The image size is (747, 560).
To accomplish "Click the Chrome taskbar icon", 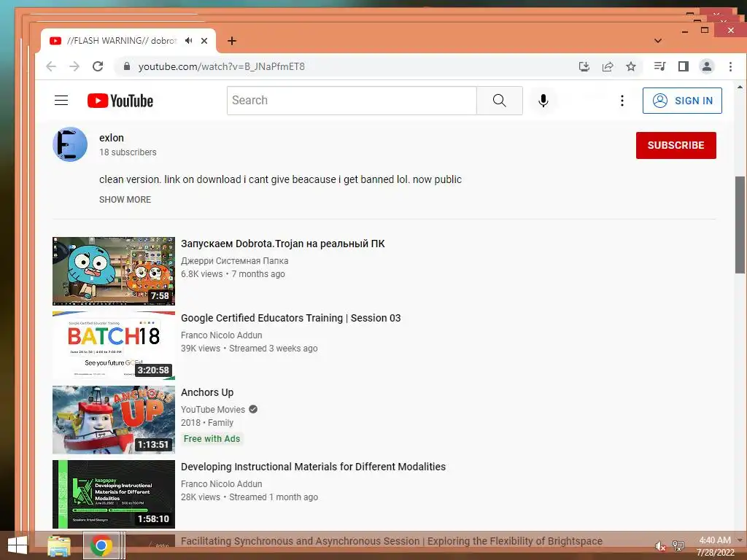I will click(x=101, y=545).
